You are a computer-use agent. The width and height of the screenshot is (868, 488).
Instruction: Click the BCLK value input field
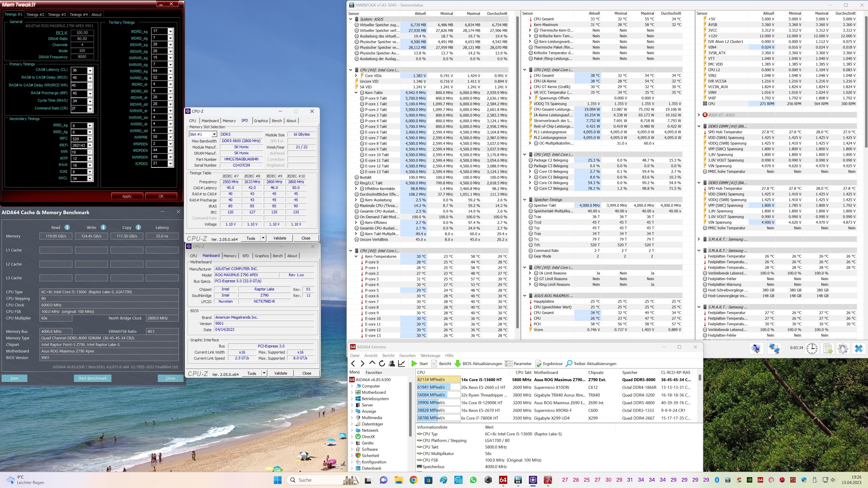pyautogui.click(x=82, y=33)
